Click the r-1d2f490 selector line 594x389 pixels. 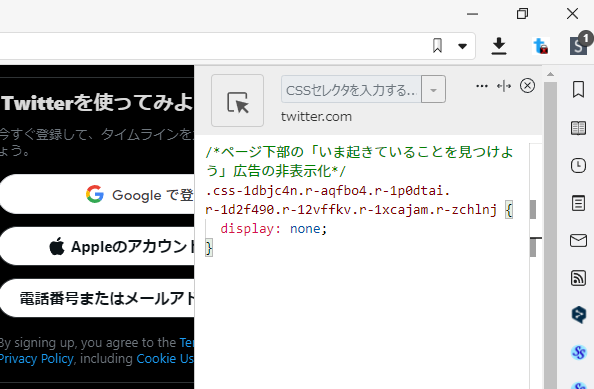pos(350,209)
